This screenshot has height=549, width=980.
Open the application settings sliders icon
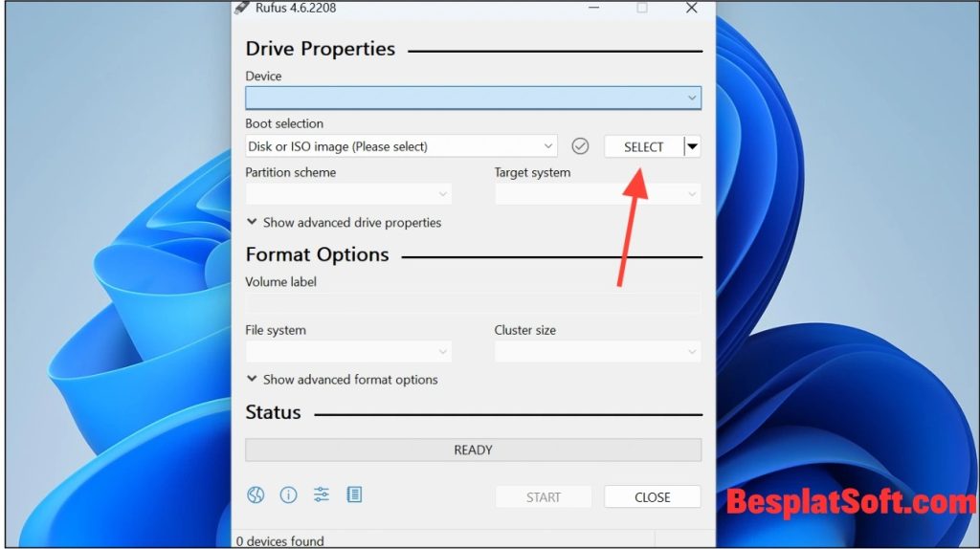[x=322, y=494]
